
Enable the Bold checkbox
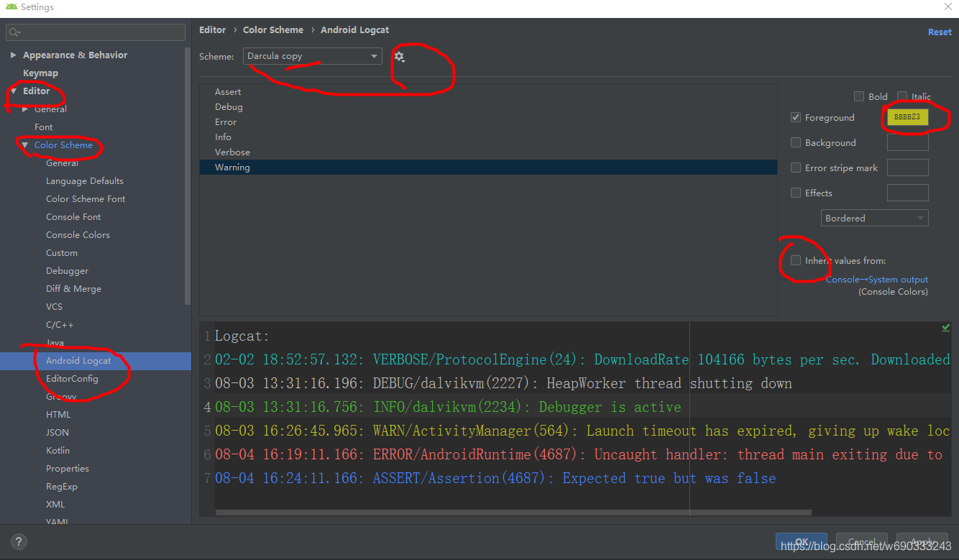point(858,96)
